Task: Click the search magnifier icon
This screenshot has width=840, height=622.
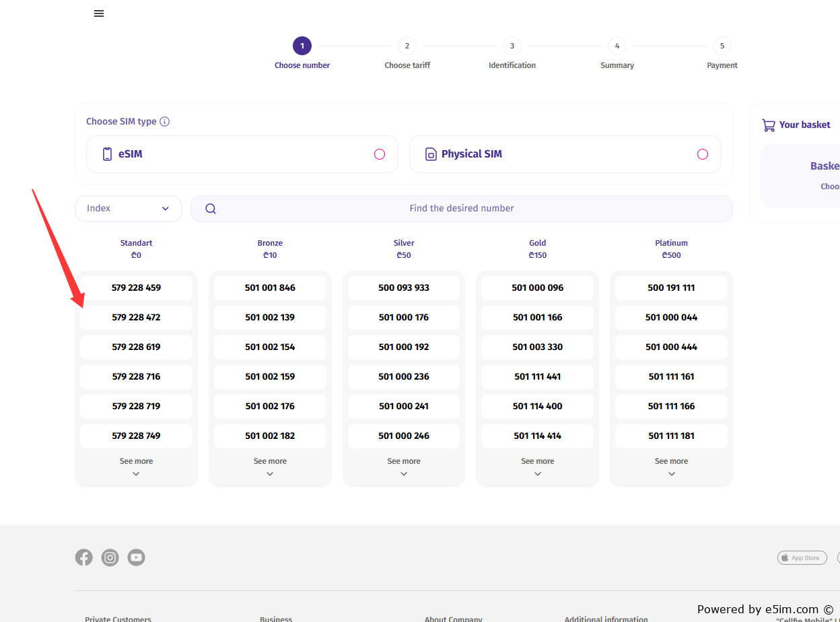Action: pos(211,209)
